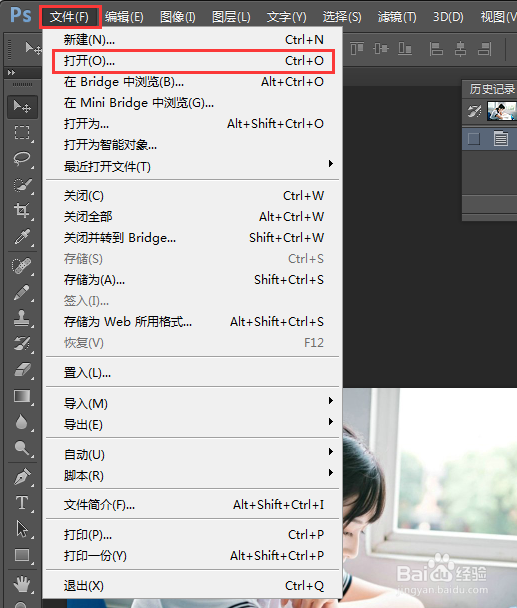The width and height of the screenshot is (517, 608).
Task: Select the Horizontal Type tool
Action: click(x=22, y=503)
